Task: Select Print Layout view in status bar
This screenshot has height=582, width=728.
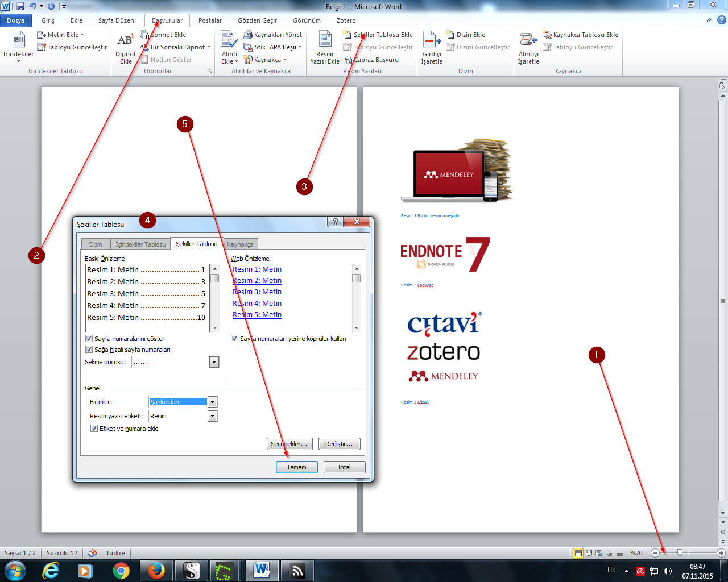Action: pyautogui.click(x=578, y=553)
